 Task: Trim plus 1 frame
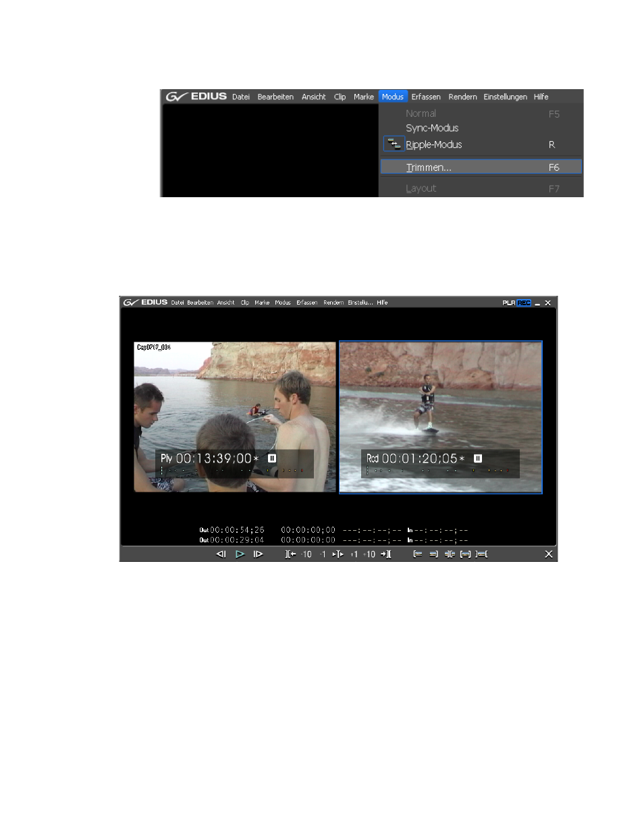(354, 554)
